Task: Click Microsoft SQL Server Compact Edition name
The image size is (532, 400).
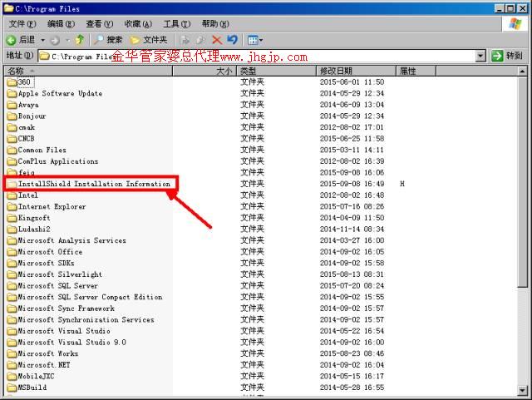Action: [90, 297]
